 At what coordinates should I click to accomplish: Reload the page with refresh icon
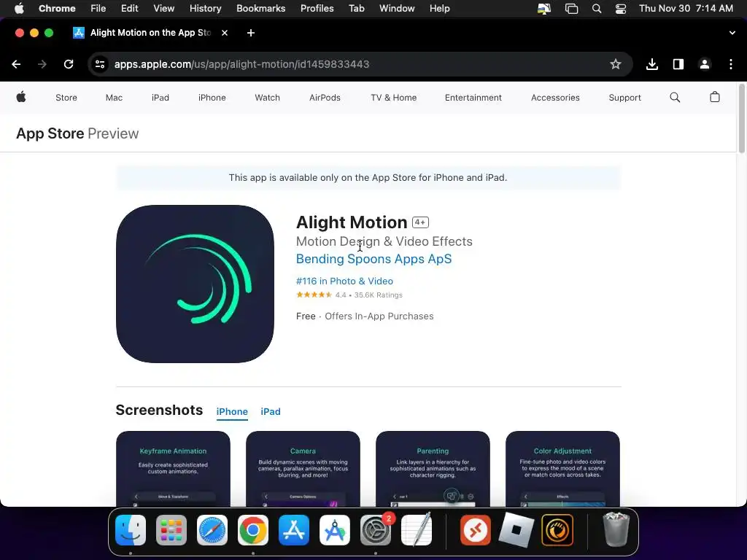(x=69, y=64)
